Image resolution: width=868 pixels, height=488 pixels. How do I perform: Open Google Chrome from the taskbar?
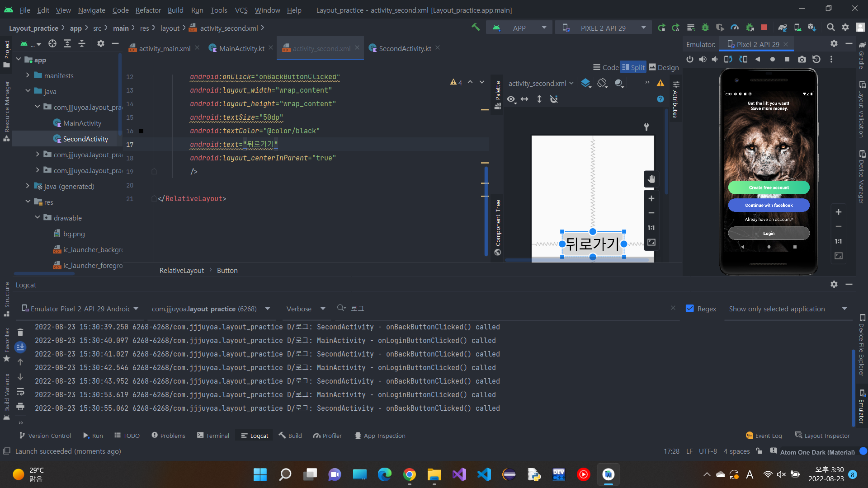409,474
